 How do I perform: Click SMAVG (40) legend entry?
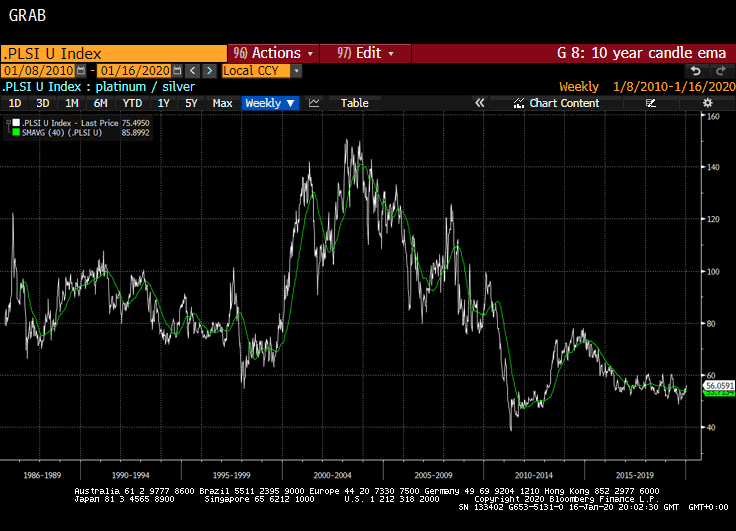[61, 132]
